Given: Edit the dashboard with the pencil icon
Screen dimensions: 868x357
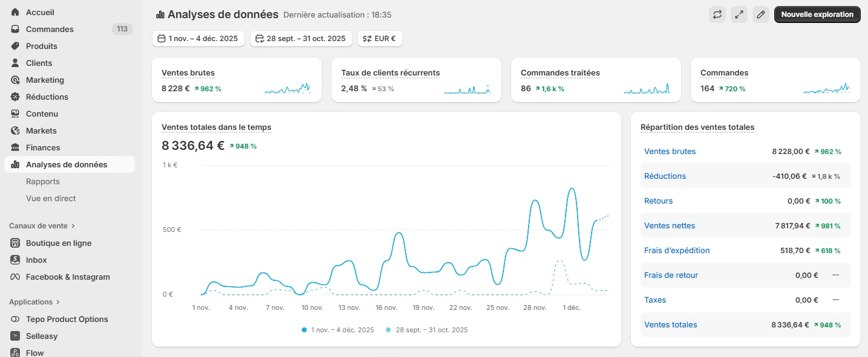Looking at the screenshot, I should click(761, 14).
